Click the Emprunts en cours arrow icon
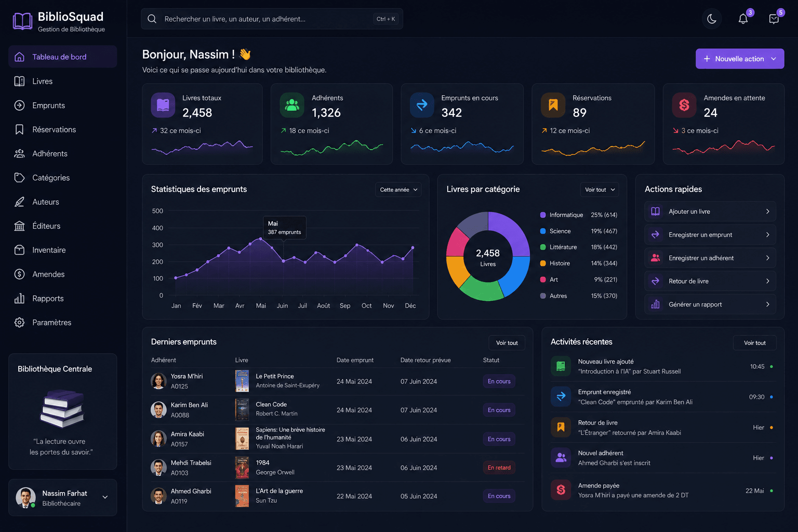 (422, 105)
